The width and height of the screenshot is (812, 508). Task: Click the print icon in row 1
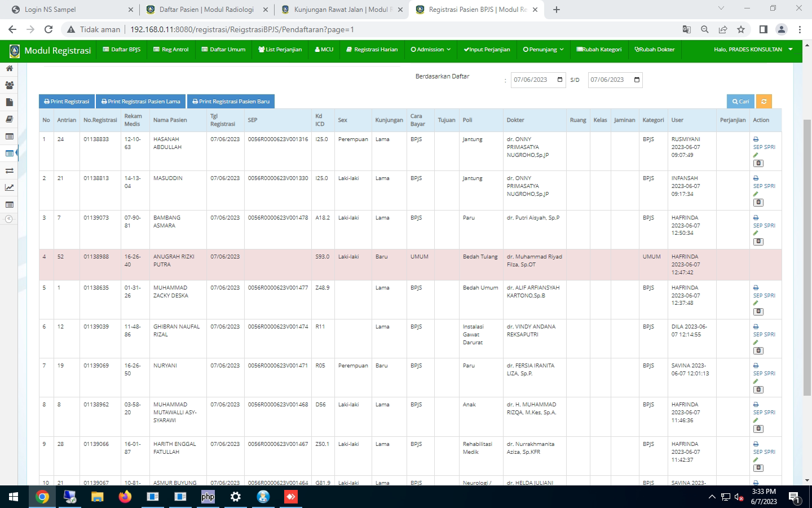pos(756,139)
